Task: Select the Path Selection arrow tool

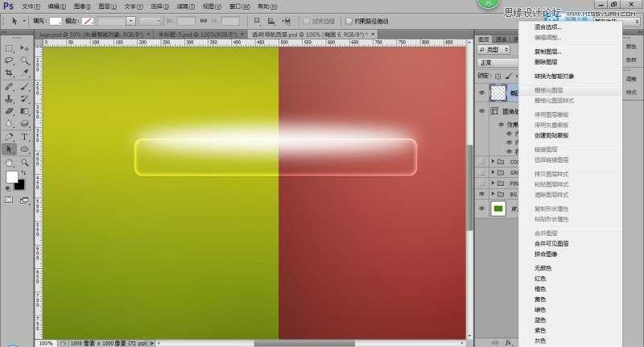Action: tap(10, 149)
